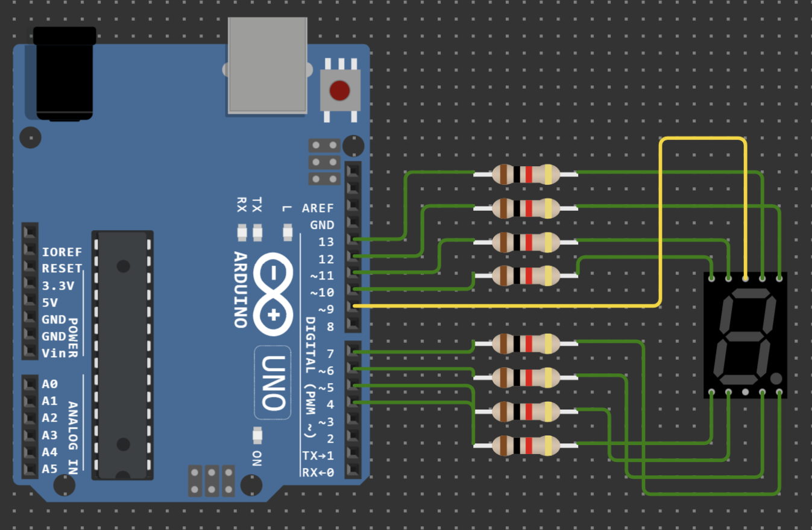Click the ON power LED
The height and width of the screenshot is (530, 812).
click(x=258, y=435)
